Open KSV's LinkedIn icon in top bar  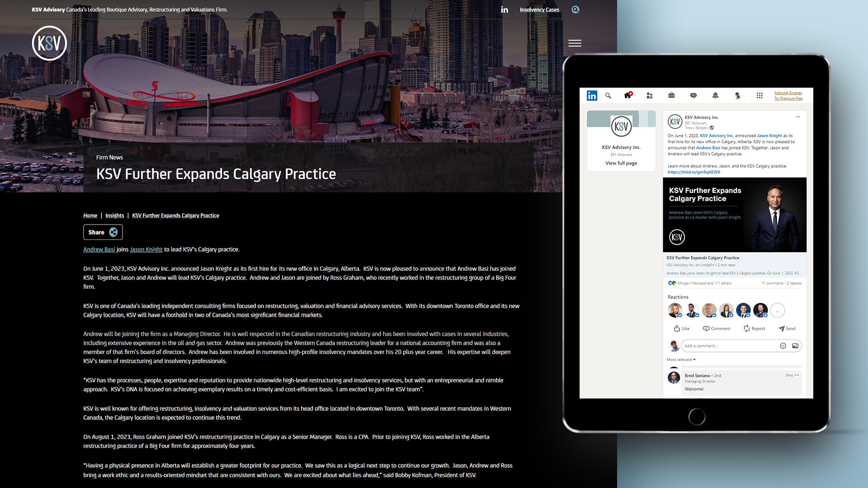tap(505, 9)
